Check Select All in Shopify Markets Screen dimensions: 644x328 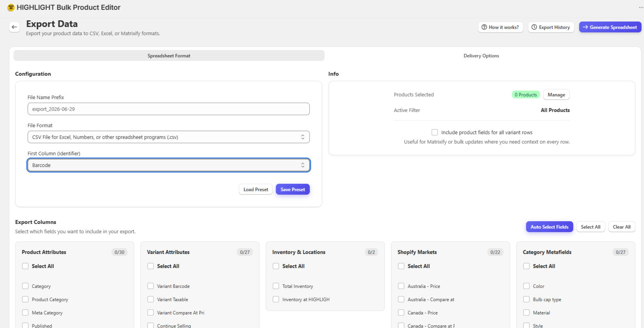click(401, 266)
